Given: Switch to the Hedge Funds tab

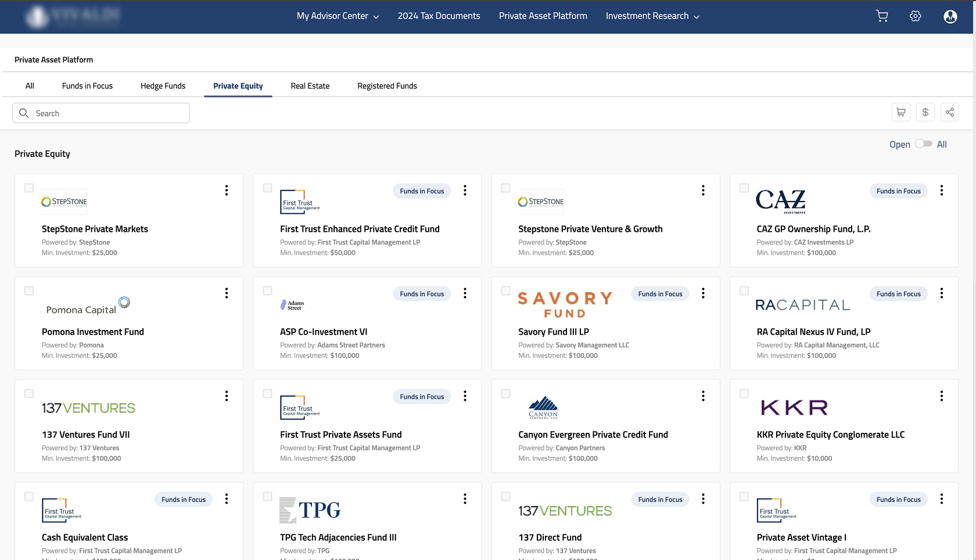Looking at the screenshot, I should tap(163, 86).
